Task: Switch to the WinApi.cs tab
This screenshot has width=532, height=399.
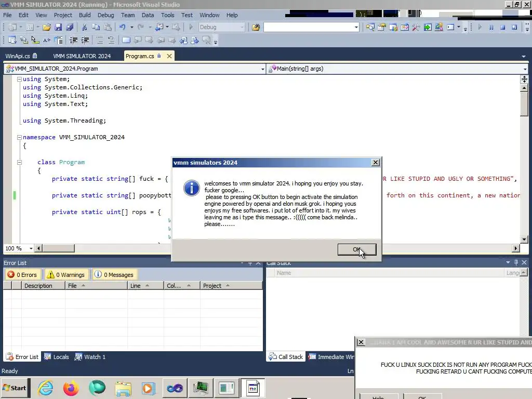Action: pyautogui.click(x=21, y=56)
